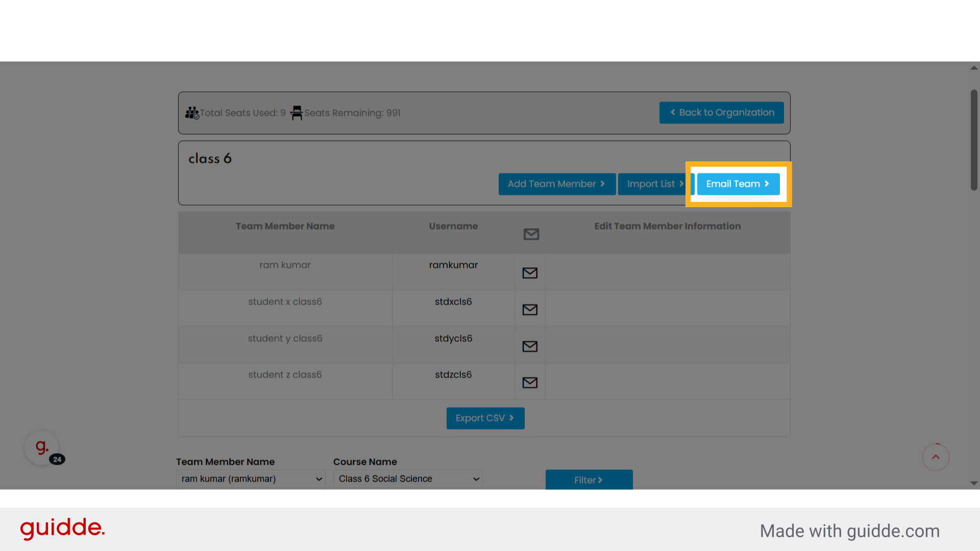This screenshot has height=551, width=980.
Task: Click the guidde logo badge icon
Action: coord(42,448)
